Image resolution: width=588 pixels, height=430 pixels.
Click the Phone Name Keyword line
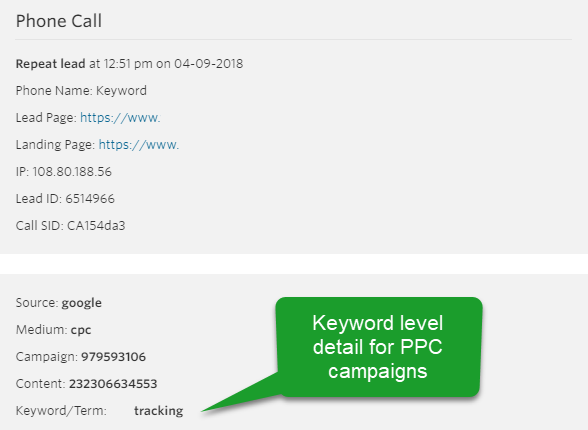(x=81, y=91)
